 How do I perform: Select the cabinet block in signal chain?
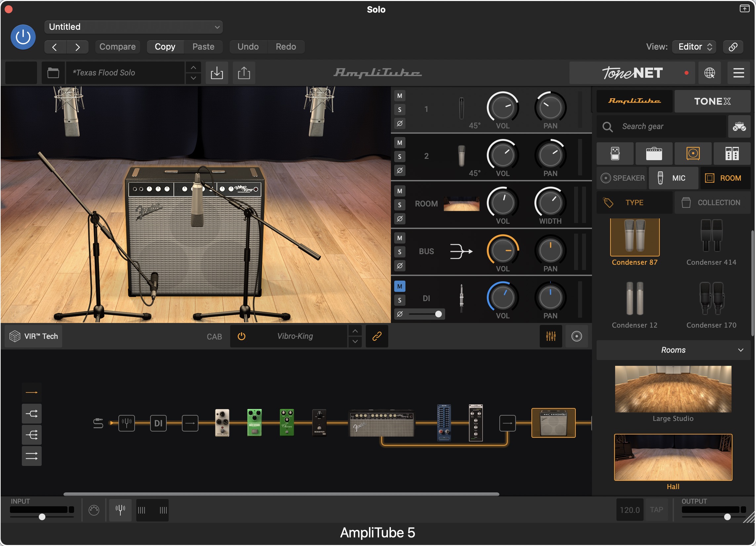click(x=553, y=423)
